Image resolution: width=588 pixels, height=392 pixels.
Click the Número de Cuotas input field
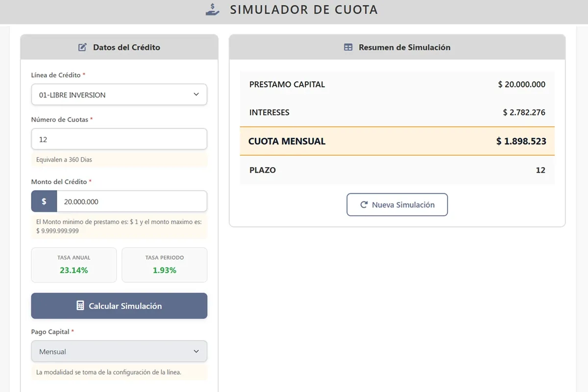pyautogui.click(x=119, y=139)
